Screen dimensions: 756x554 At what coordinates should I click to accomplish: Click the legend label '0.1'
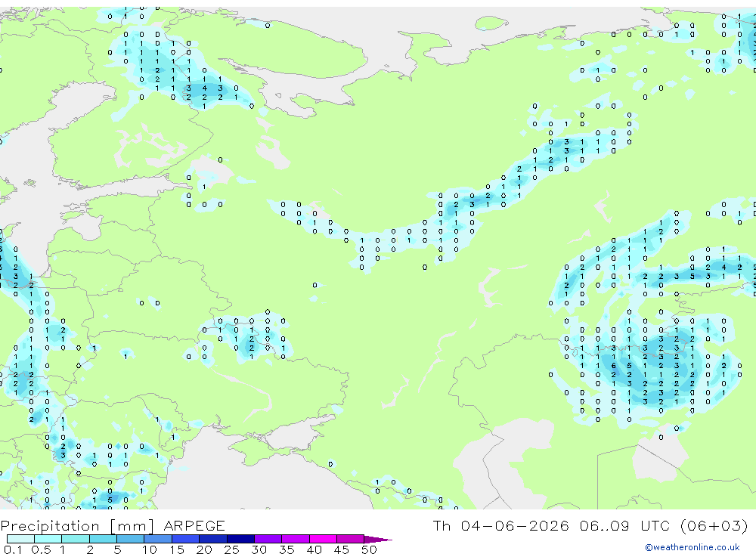pos(13,549)
